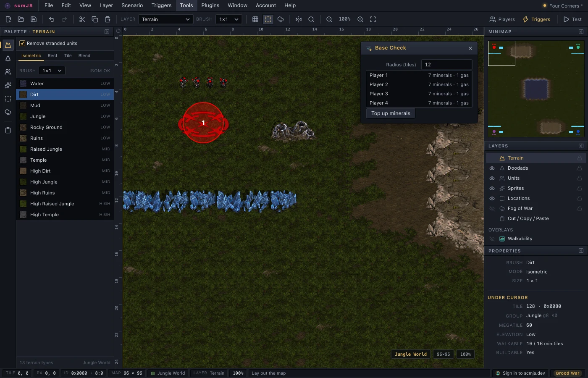Click the Cut scissors icon
588x378 pixels.
[x=82, y=19]
